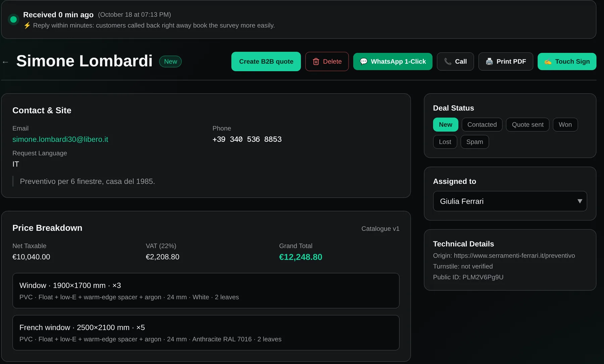
Task: Select the French window 2500×2100 mm item
Action: [206, 332]
